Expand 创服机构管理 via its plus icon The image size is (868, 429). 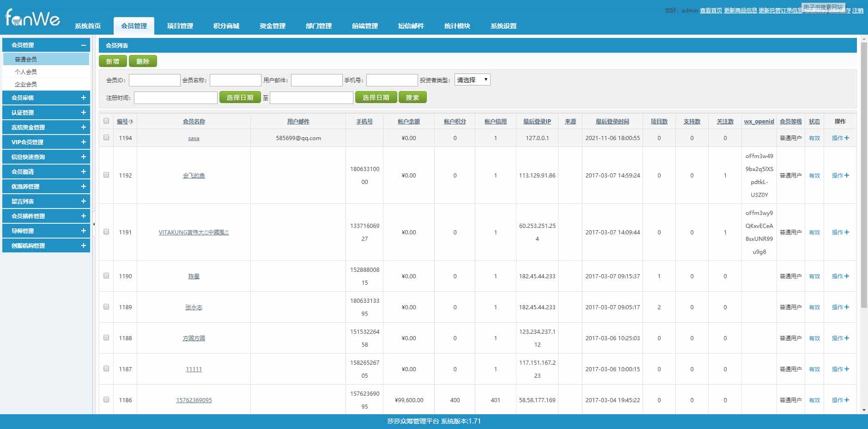tap(84, 245)
